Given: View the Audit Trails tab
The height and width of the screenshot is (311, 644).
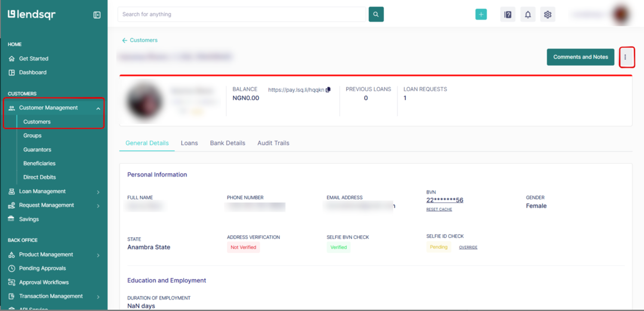Looking at the screenshot, I should coord(273,143).
